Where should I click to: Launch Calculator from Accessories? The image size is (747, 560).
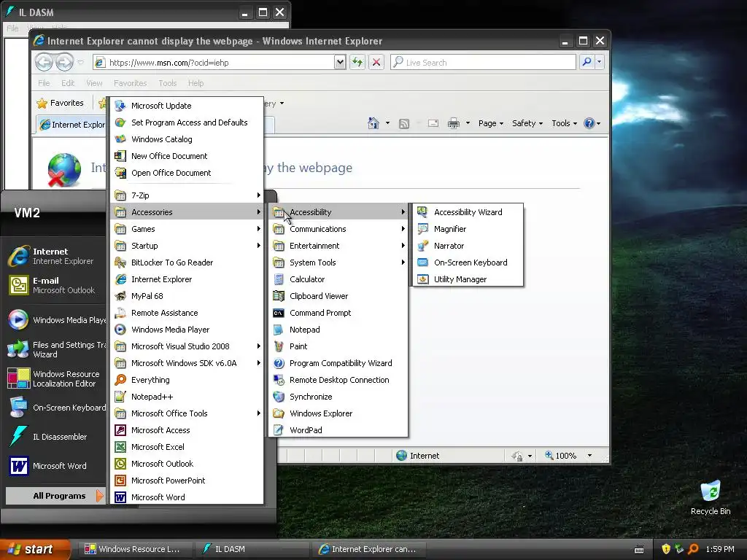tap(338, 279)
